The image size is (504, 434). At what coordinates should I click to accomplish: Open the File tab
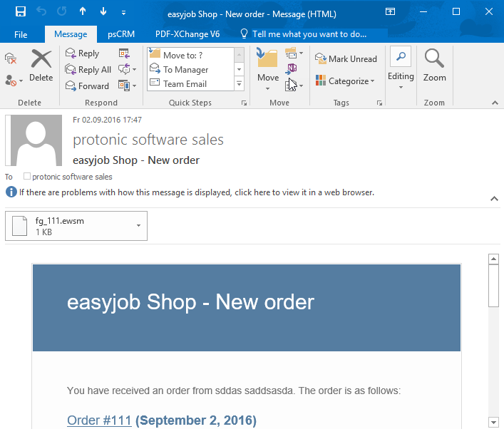tap(21, 34)
